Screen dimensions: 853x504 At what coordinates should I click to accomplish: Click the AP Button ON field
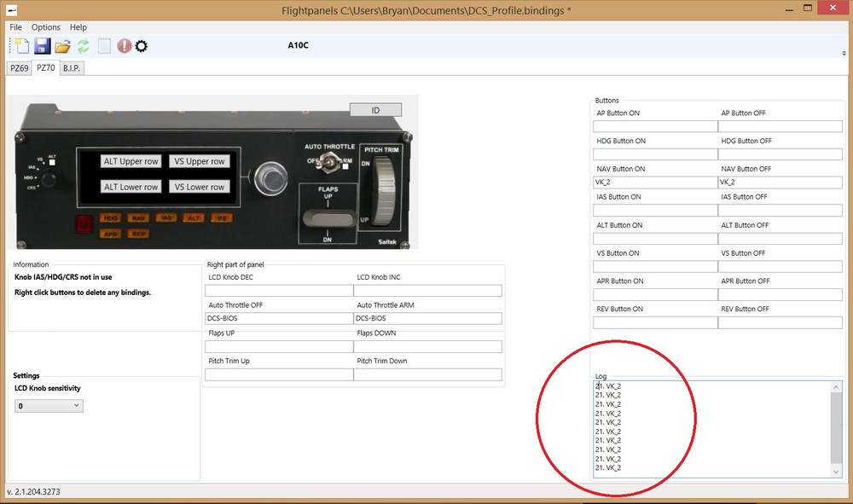pos(655,126)
